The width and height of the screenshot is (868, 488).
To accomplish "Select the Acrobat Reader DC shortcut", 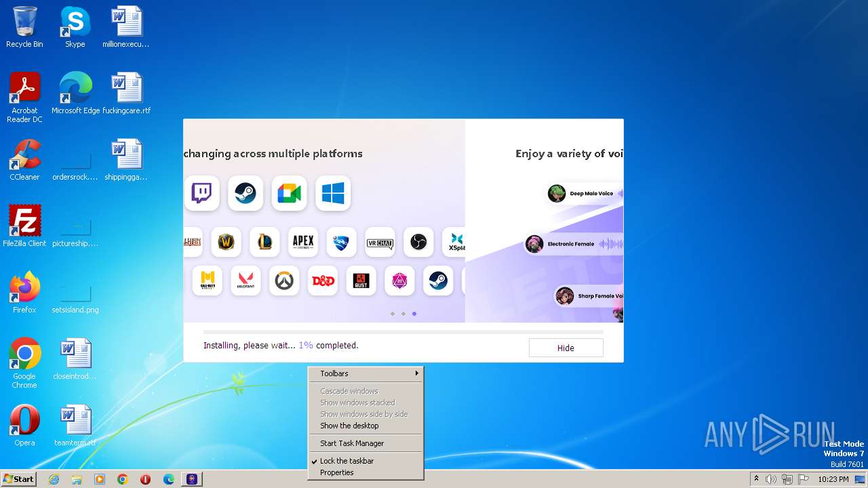I will (x=24, y=98).
